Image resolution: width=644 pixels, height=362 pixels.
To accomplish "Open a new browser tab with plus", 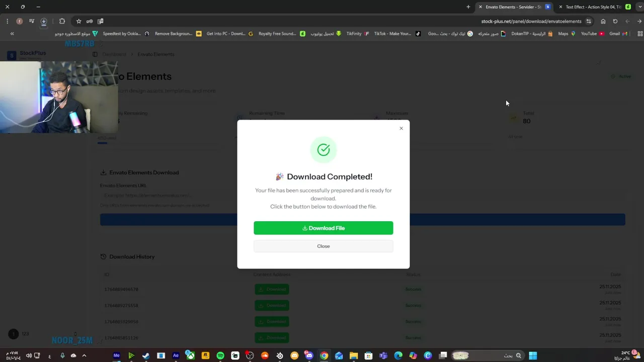I will [x=468, y=7].
